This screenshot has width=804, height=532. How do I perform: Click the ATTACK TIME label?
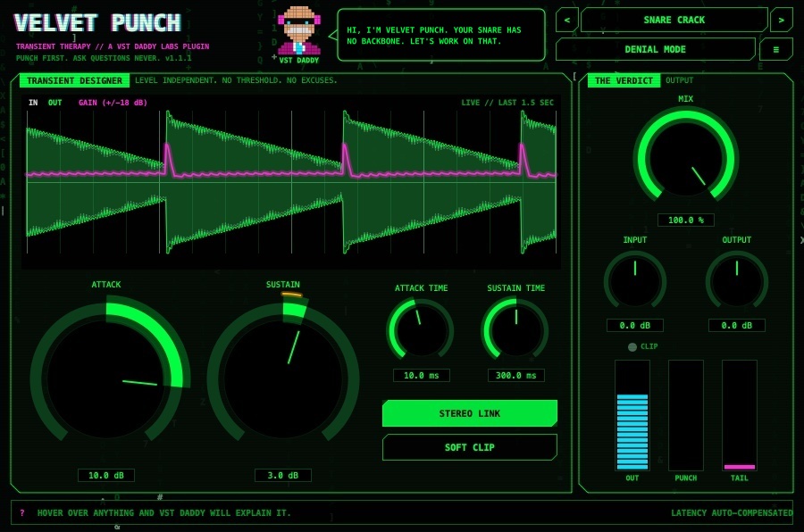[x=421, y=288]
